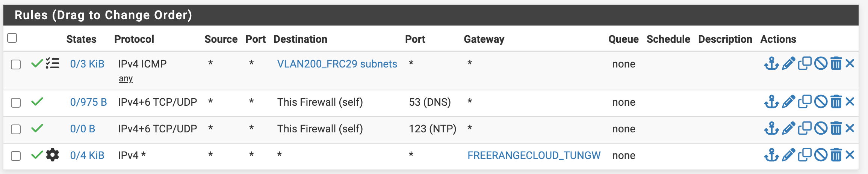Click the green checkmark on the NTP rule
Image resolution: width=868 pixels, height=174 pixels.
[37, 128]
